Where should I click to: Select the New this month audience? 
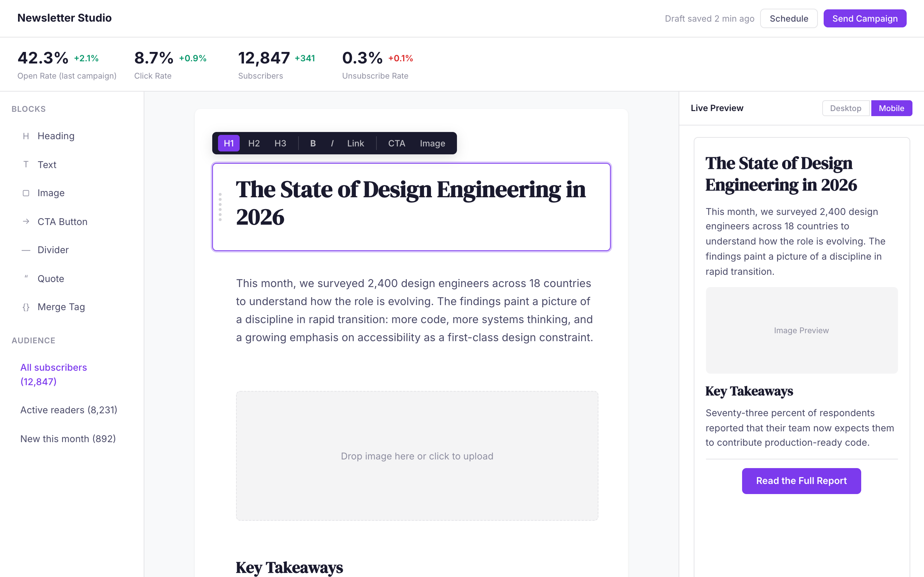coord(68,439)
